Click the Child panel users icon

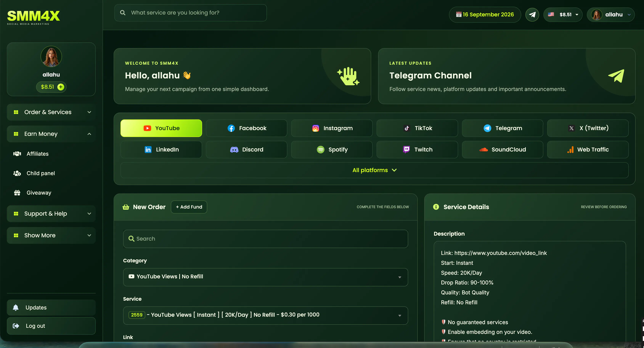tap(17, 173)
